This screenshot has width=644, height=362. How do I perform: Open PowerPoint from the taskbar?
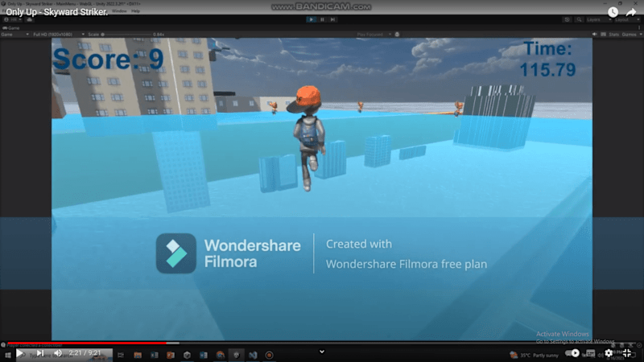(171, 355)
